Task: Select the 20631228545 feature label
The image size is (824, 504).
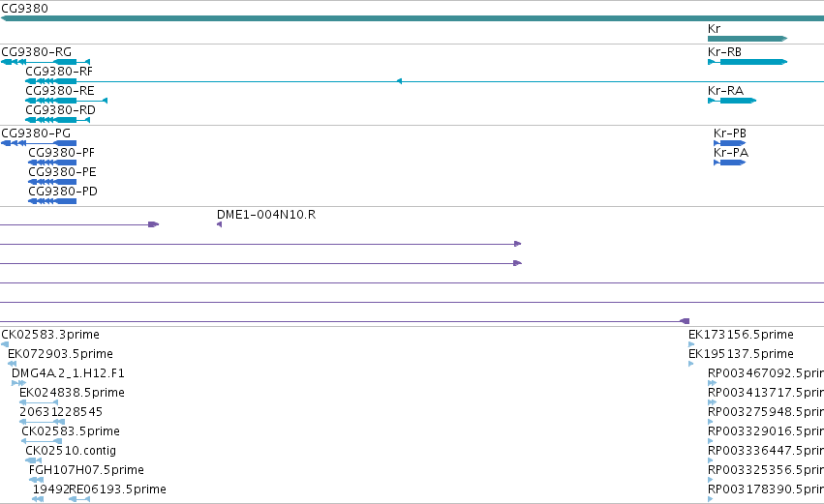Action: pyautogui.click(x=61, y=411)
